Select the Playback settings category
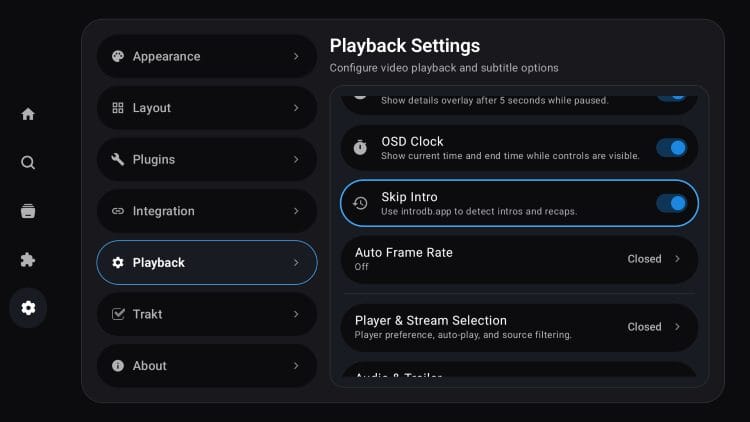750x422 pixels. point(206,263)
